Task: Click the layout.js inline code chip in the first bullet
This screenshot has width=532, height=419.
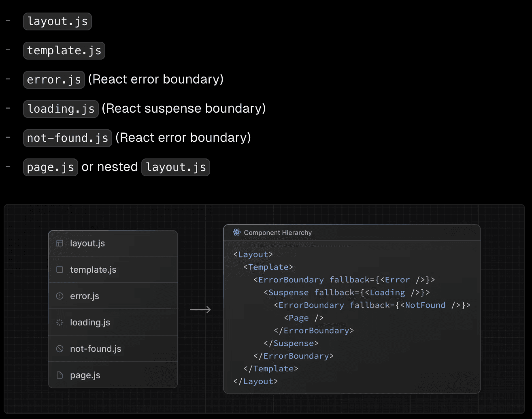Action: click(57, 21)
